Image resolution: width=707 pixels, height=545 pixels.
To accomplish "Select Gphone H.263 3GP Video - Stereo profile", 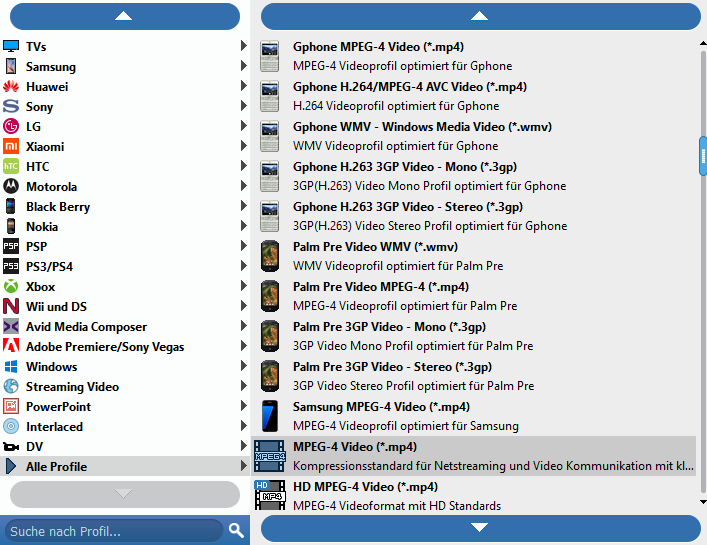I will click(x=473, y=216).
